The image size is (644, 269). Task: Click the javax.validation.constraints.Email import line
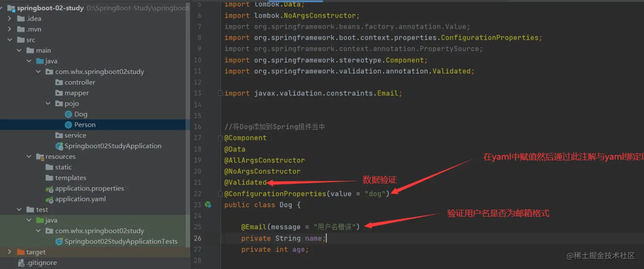313,93
